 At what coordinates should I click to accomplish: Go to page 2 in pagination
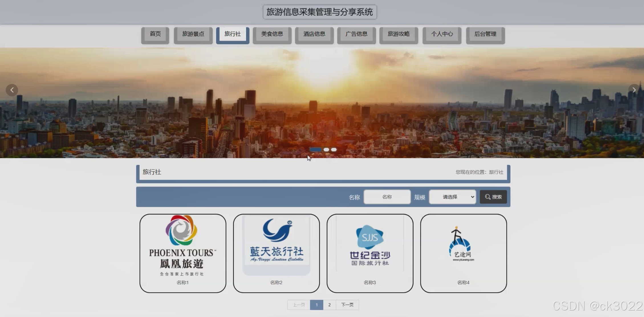point(329,305)
